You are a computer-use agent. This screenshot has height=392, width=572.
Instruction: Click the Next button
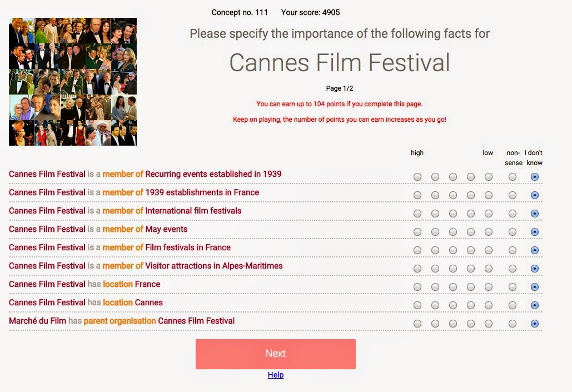pos(275,354)
